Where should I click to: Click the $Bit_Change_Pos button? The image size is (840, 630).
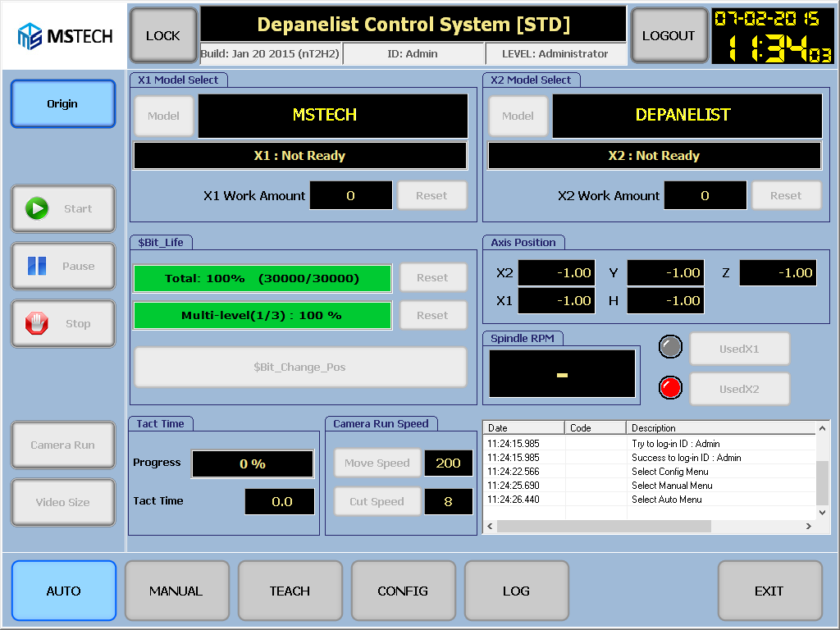point(300,367)
